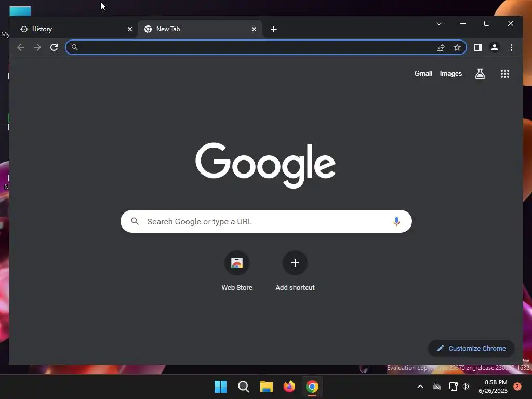Minimize the Chrome window

coord(463,23)
